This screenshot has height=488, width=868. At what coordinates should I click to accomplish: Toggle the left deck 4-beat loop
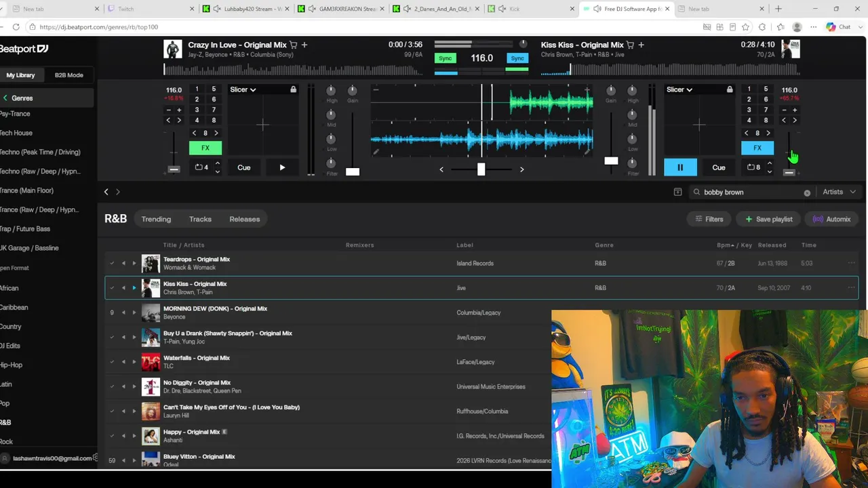[x=201, y=167]
